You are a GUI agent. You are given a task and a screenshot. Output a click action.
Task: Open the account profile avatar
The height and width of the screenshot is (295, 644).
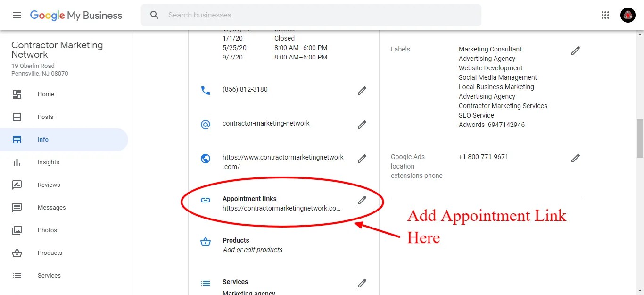coord(628,15)
